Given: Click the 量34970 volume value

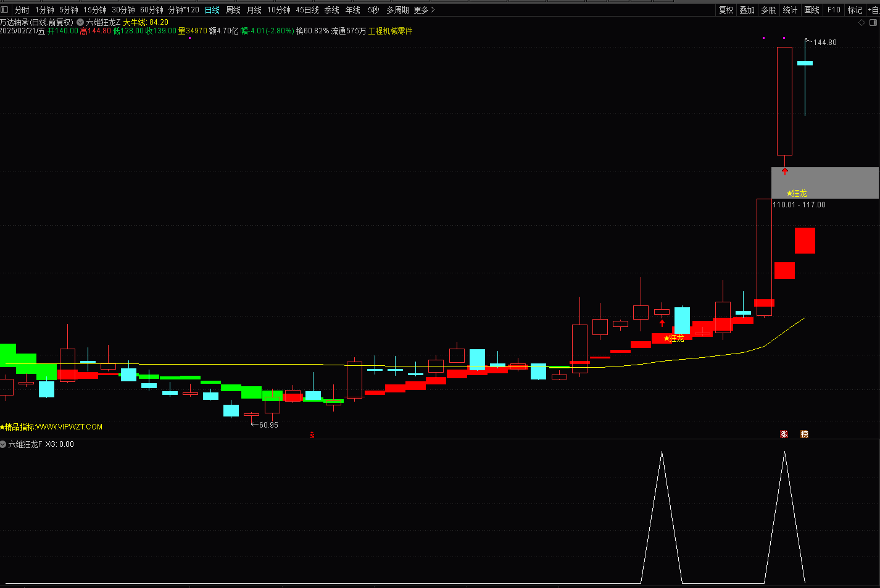Looking at the screenshot, I should [193, 31].
